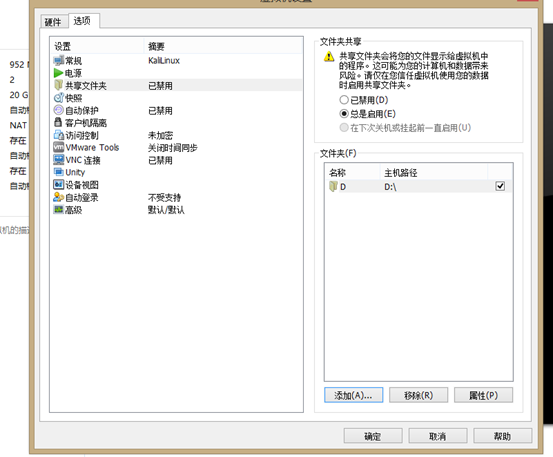Click the 自动保护 autoprotect icon
This screenshot has width=553, height=457.
point(58,110)
